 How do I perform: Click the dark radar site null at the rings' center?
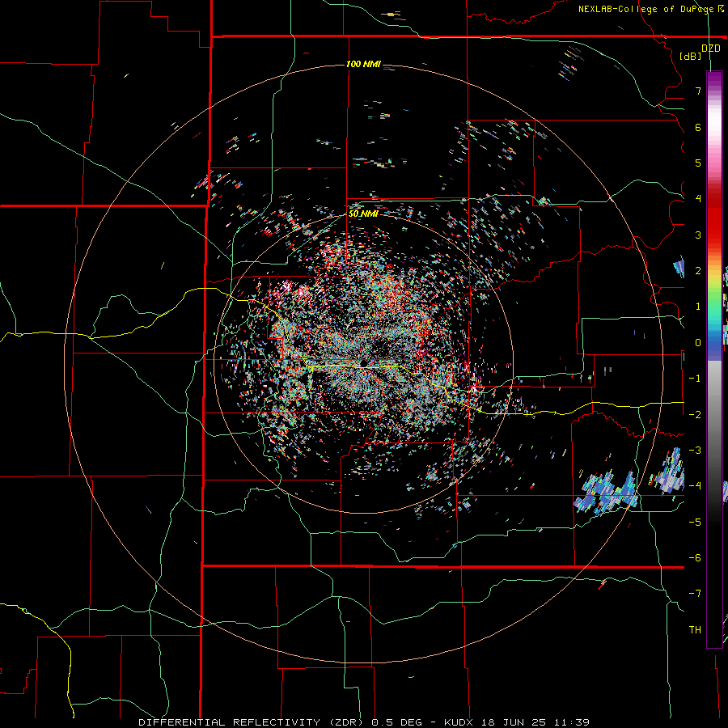tap(363, 362)
